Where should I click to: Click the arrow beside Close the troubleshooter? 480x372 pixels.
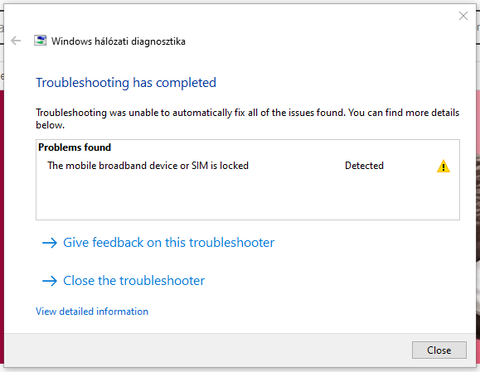50,281
